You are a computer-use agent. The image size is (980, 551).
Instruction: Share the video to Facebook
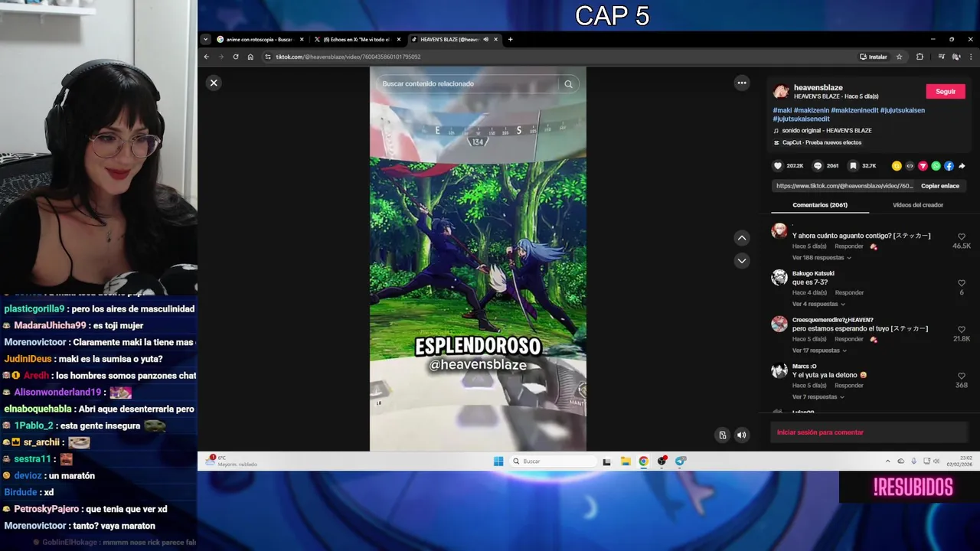(949, 166)
